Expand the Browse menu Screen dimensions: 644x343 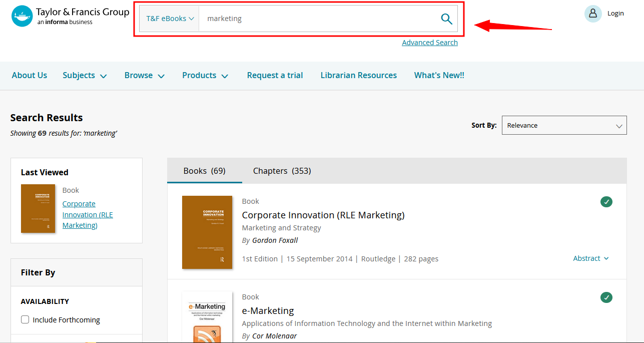(145, 76)
